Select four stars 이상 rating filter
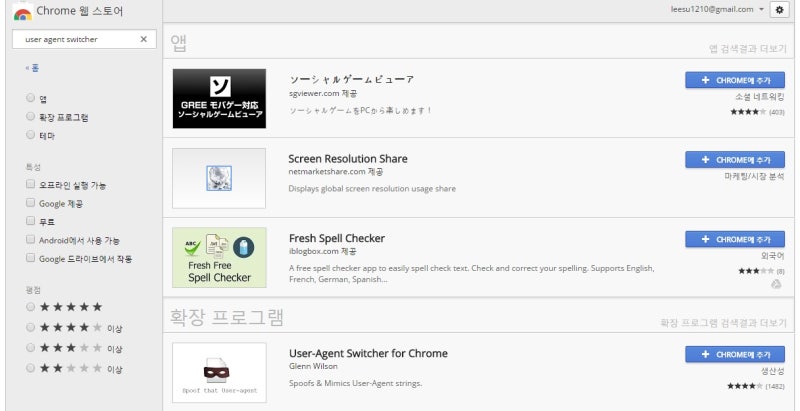This screenshot has width=800, height=411. pyautogui.click(x=31, y=327)
